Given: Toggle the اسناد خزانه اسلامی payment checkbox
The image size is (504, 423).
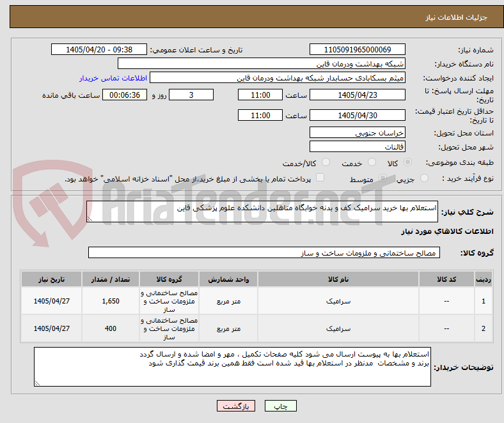Looking at the screenshot, I should pyautogui.click(x=320, y=178).
